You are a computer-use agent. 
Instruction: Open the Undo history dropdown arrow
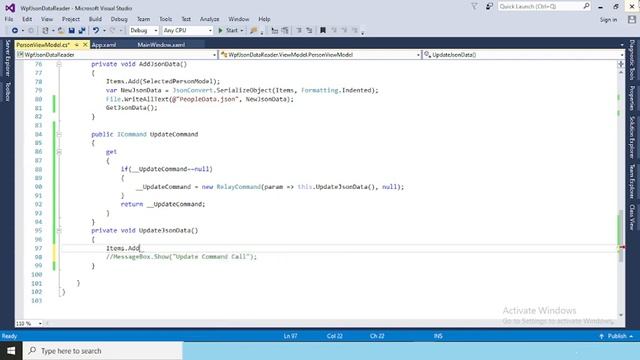pyautogui.click(x=104, y=31)
